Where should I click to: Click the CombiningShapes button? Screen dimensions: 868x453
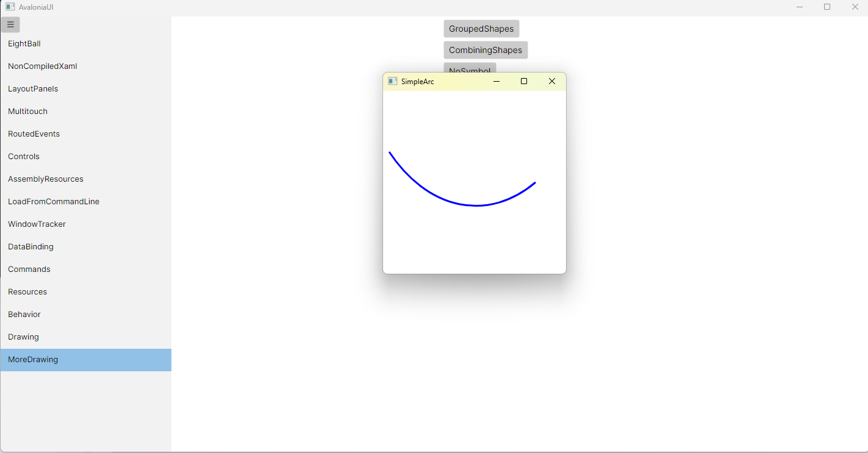[x=486, y=50]
